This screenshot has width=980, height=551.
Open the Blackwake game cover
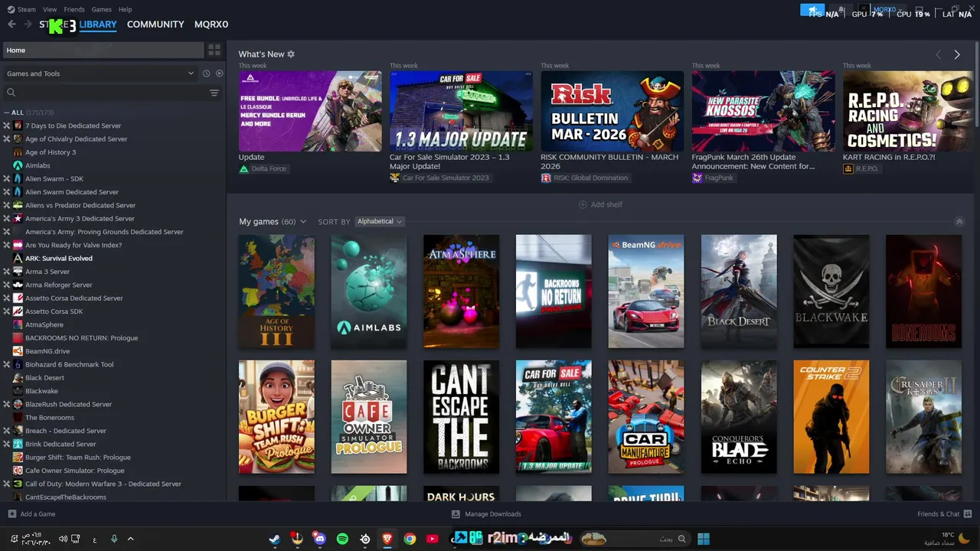(x=831, y=292)
